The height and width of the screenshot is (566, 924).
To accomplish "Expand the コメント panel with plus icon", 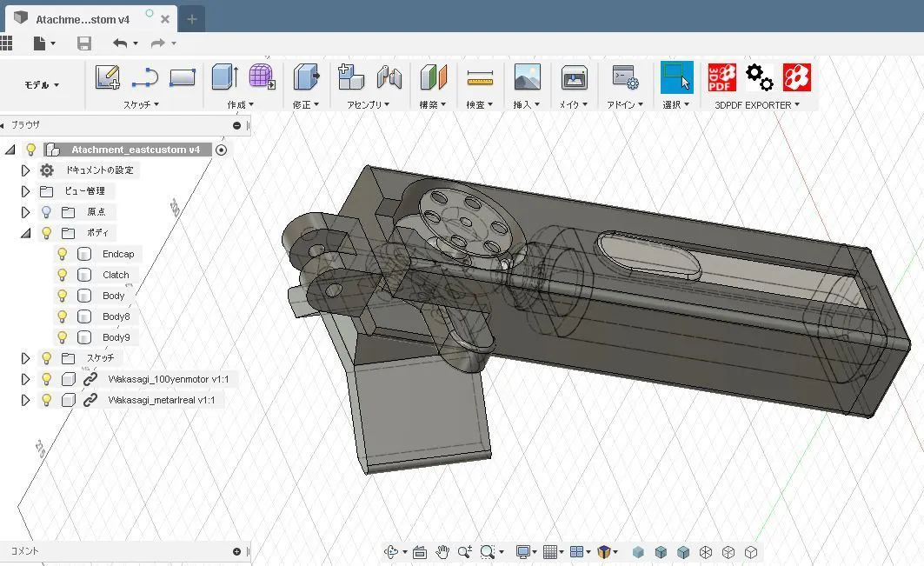I will [x=236, y=551].
